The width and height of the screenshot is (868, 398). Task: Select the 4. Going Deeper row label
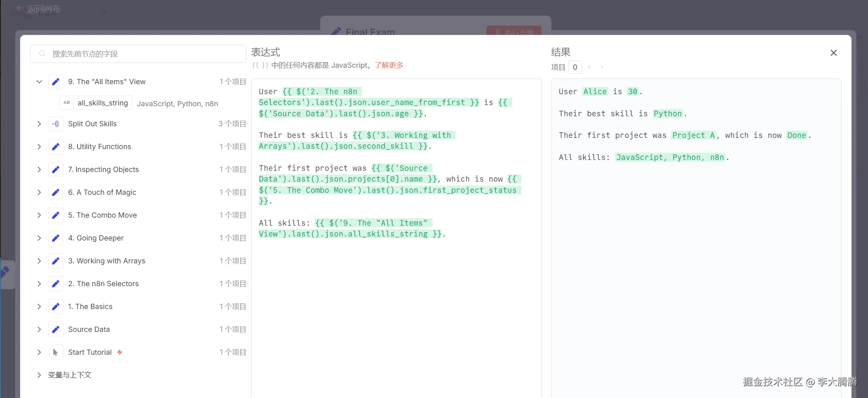[96, 238]
